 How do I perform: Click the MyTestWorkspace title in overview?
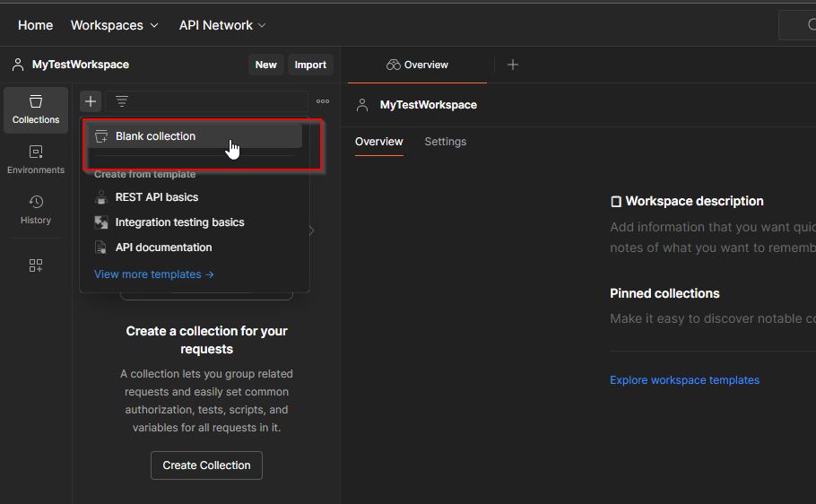(x=429, y=105)
